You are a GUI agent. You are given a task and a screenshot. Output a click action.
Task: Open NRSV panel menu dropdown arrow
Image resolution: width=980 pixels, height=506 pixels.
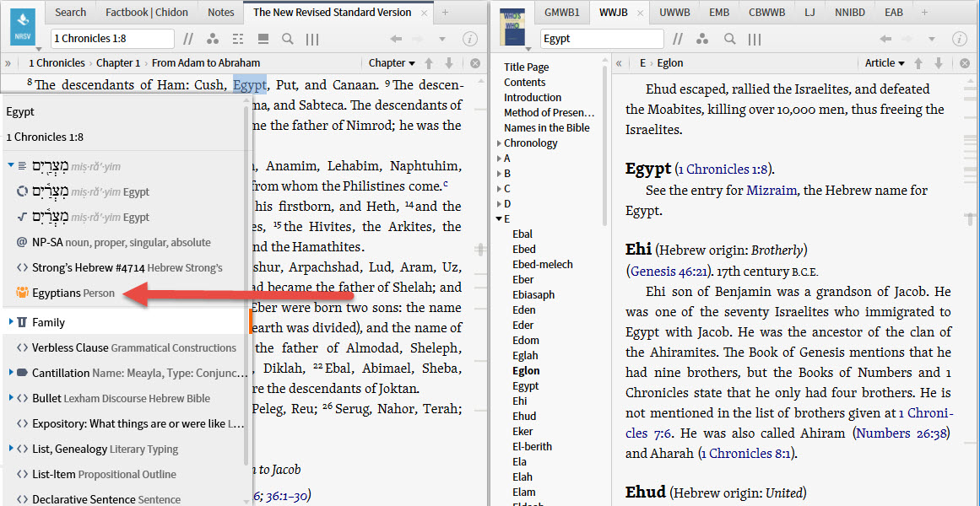(38, 49)
